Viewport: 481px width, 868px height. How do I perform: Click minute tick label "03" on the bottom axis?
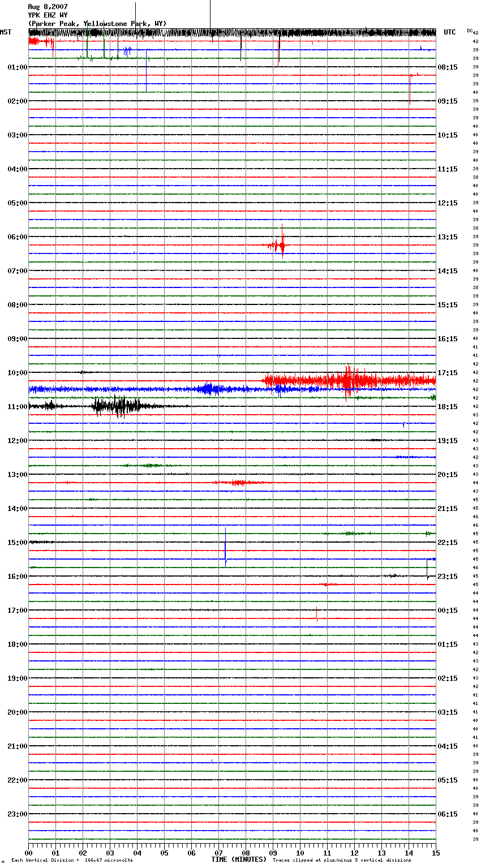coord(110,853)
